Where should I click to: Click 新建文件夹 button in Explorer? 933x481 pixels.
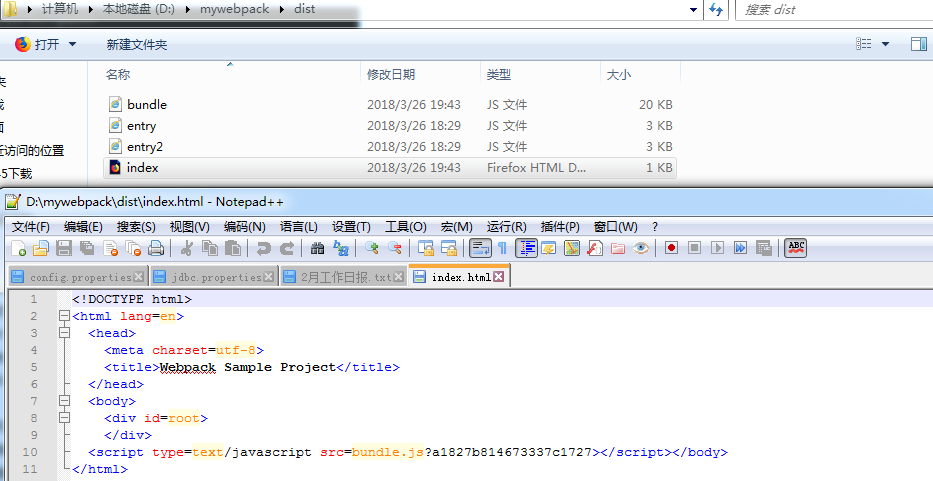pos(137,44)
